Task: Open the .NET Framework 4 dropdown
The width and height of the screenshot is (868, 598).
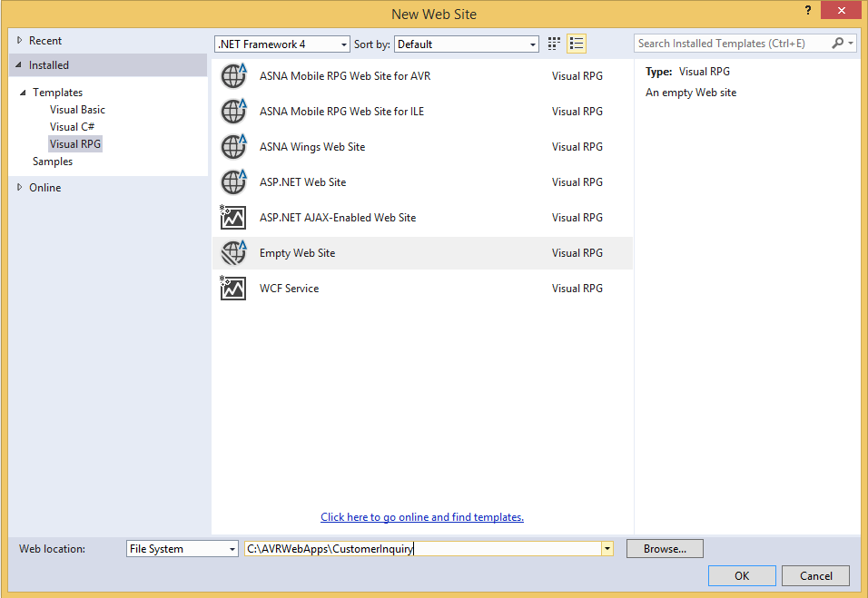Action: tap(282, 44)
